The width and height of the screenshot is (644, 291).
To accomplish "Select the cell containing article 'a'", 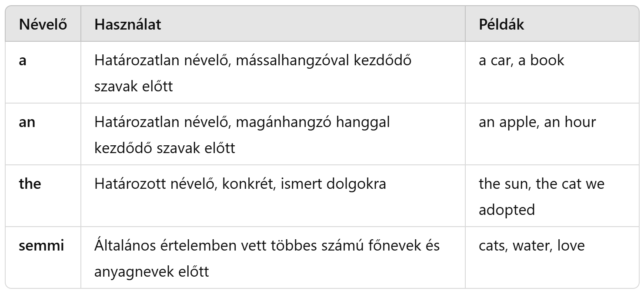I will pos(22,60).
